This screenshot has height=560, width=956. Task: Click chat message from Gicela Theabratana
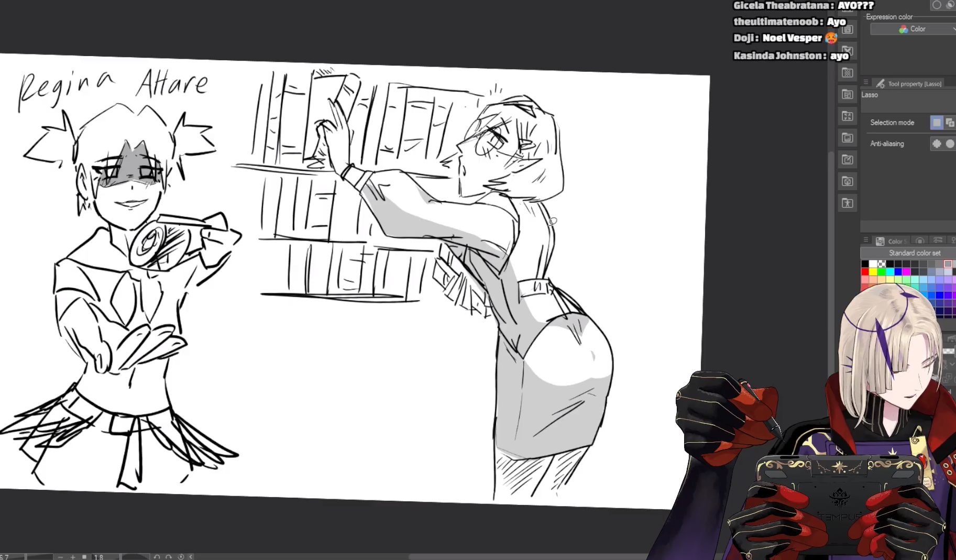[803, 5]
